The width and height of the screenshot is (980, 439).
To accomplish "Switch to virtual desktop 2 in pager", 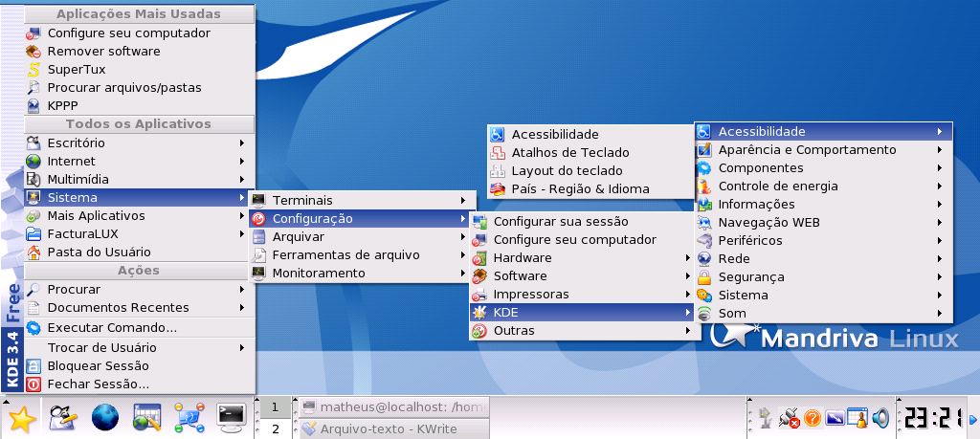I will point(275,429).
